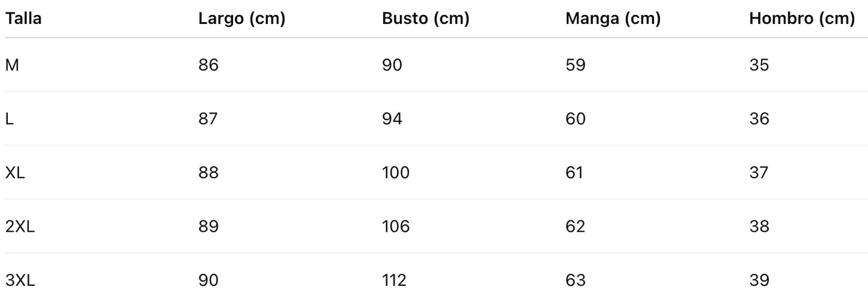Image resolution: width=868 pixels, height=299 pixels.
Task: Click the Hombro value 39 for size 3XL
Action: coord(759,280)
